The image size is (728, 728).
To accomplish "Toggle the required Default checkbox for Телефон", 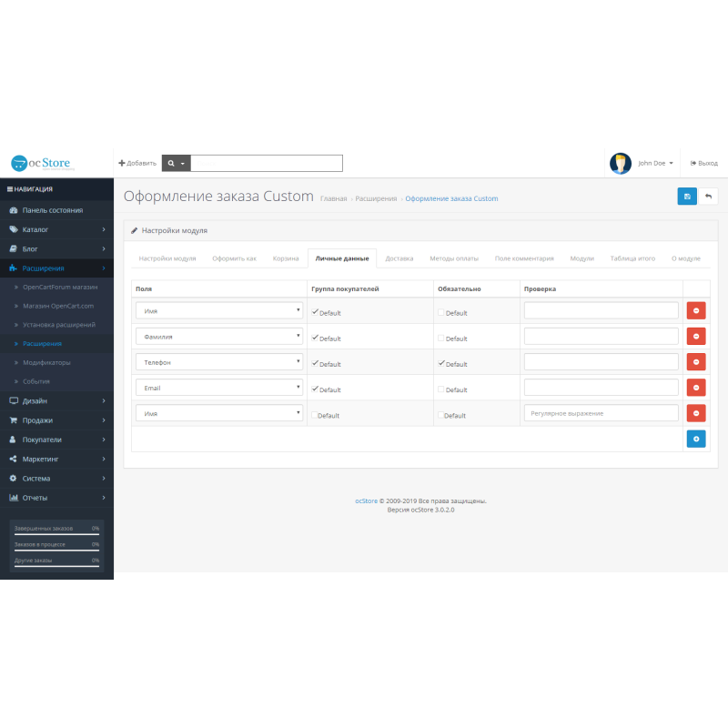I will coord(441,363).
